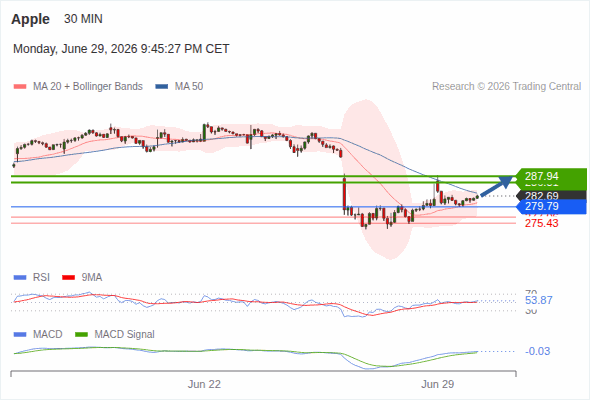Viewport: 590px width, 400px height.
Task: Click the RSI legend label
Action: (x=41, y=278)
